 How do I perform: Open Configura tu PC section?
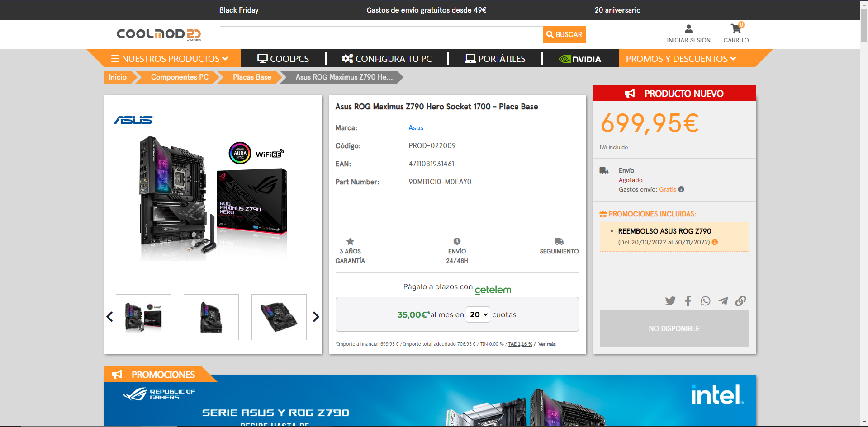pyautogui.click(x=387, y=59)
